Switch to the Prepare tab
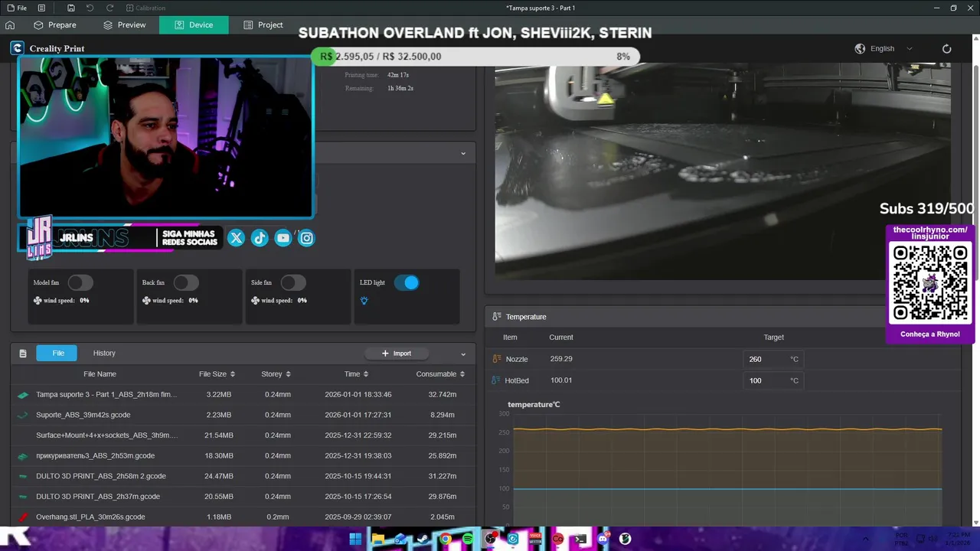 [54, 24]
